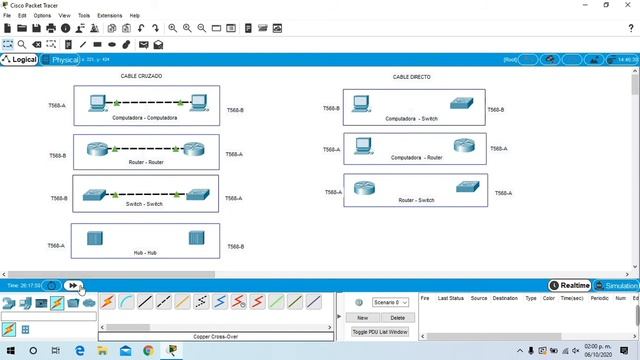Screen dimensions: 640x360
Task: Open the Options menu
Action: [42, 16]
